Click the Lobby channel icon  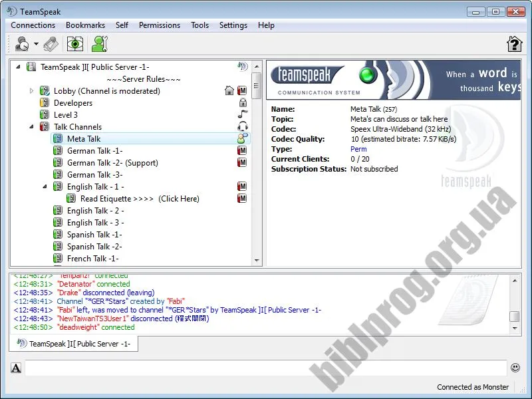pyautogui.click(x=45, y=90)
